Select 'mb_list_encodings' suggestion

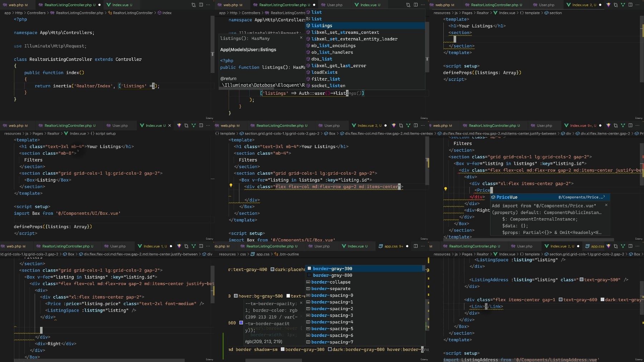click(x=365, y=46)
